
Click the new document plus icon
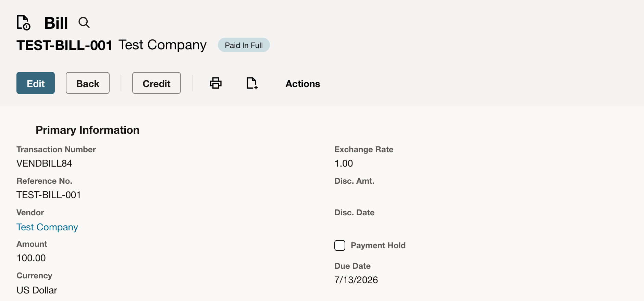(x=252, y=83)
